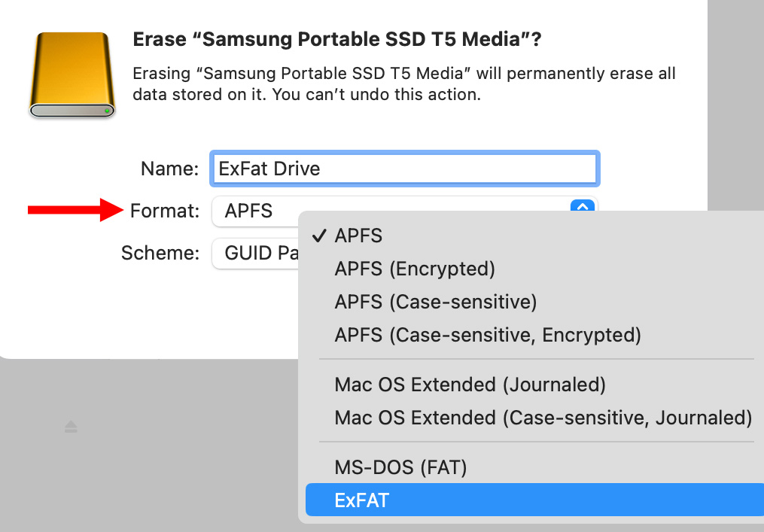This screenshot has width=764, height=532.
Task: Open the Scheme dropdown showing GUID
Action: pyautogui.click(x=257, y=254)
